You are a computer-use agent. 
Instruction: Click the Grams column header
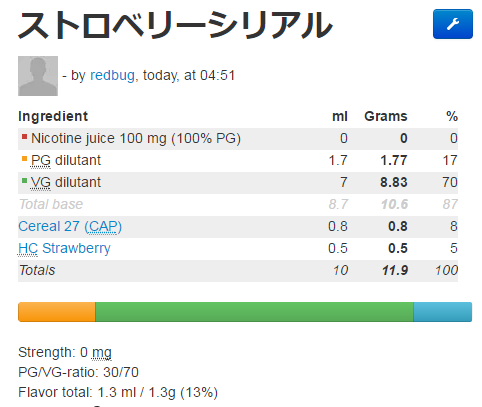[386, 116]
